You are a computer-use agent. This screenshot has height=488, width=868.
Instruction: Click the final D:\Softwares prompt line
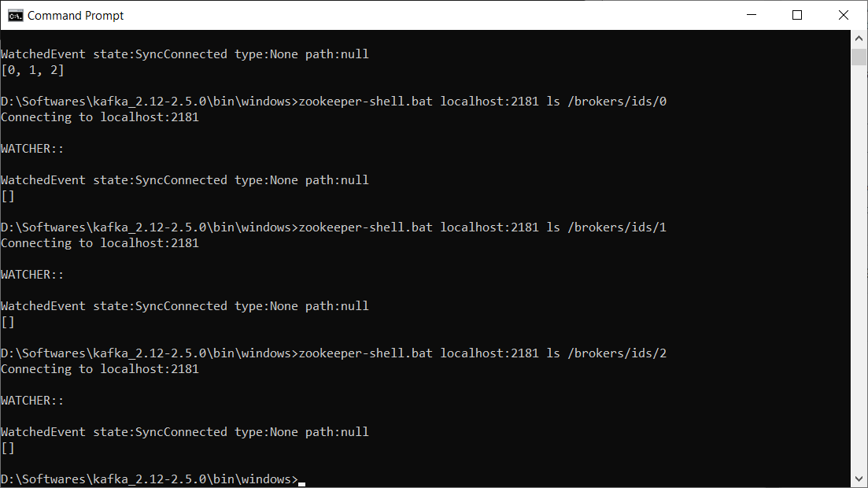point(150,479)
